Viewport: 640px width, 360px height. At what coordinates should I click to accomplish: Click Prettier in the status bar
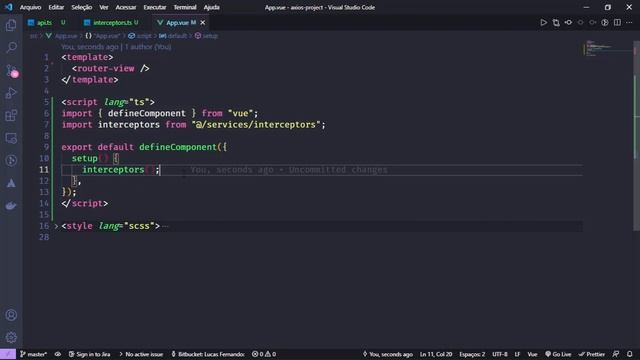(592, 354)
